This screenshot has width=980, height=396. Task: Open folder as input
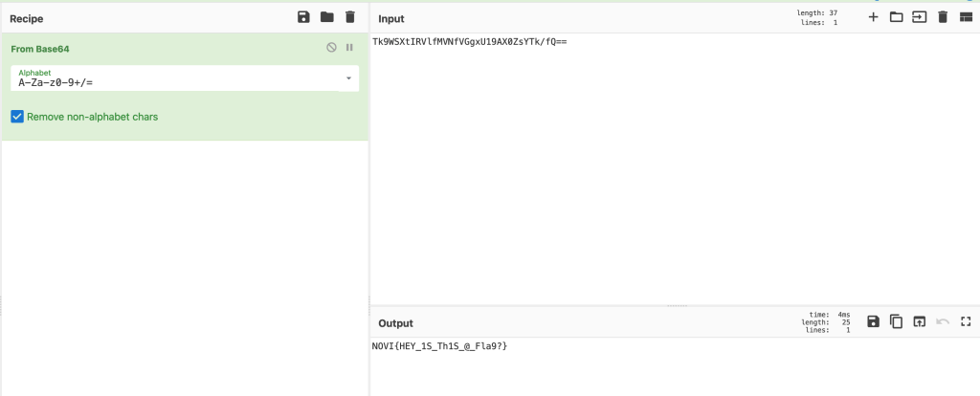[896, 17]
